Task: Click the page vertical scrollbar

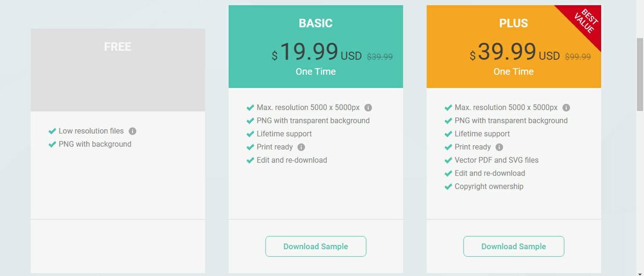Action: (640, 75)
